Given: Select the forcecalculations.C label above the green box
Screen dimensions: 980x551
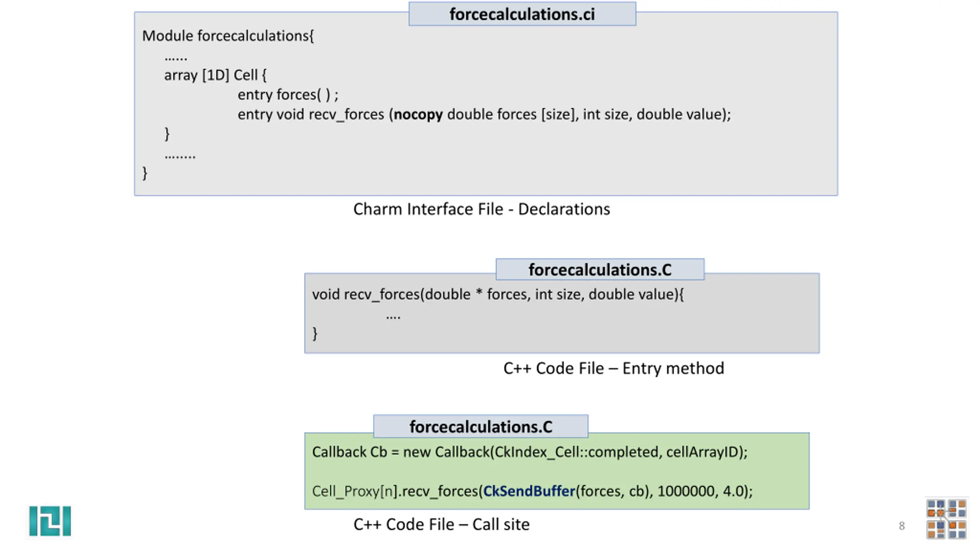Looking at the screenshot, I should tap(481, 426).
